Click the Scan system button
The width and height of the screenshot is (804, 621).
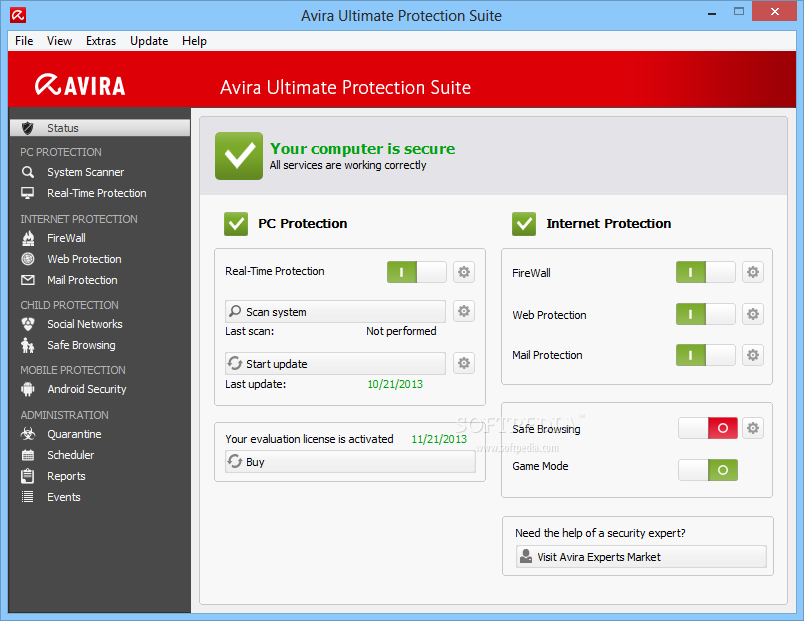coord(335,312)
